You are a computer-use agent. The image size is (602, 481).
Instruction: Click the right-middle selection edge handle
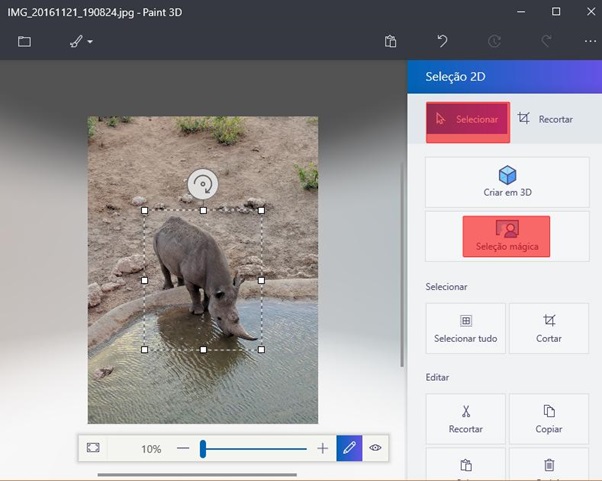(x=261, y=280)
